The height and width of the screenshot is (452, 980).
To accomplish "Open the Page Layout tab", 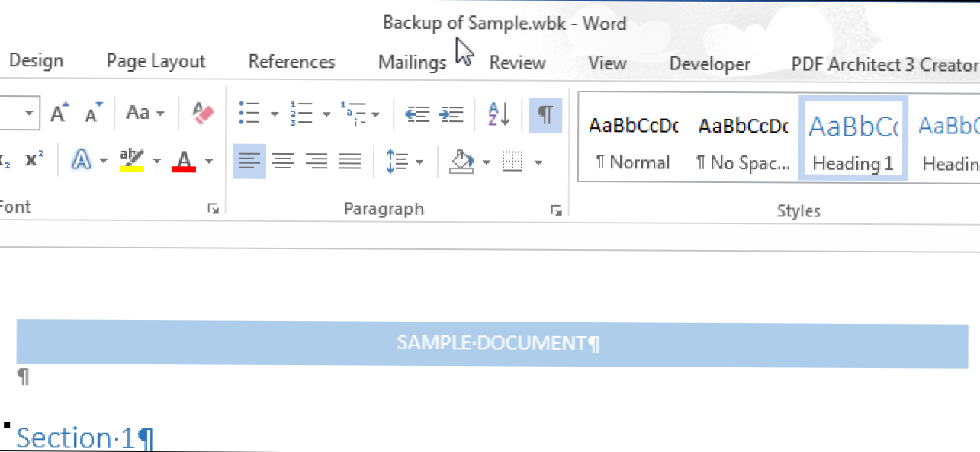I will point(156,62).
